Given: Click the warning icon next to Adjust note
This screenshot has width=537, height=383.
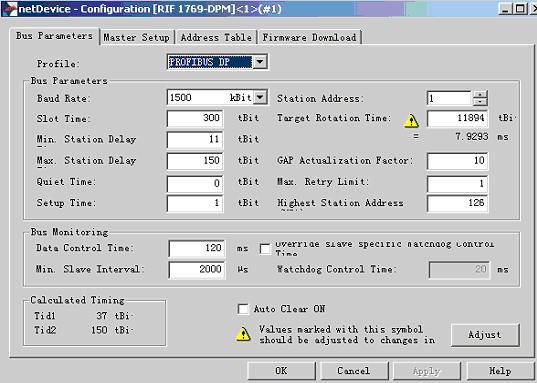Looking at the screenshot, I should [243, 334].
